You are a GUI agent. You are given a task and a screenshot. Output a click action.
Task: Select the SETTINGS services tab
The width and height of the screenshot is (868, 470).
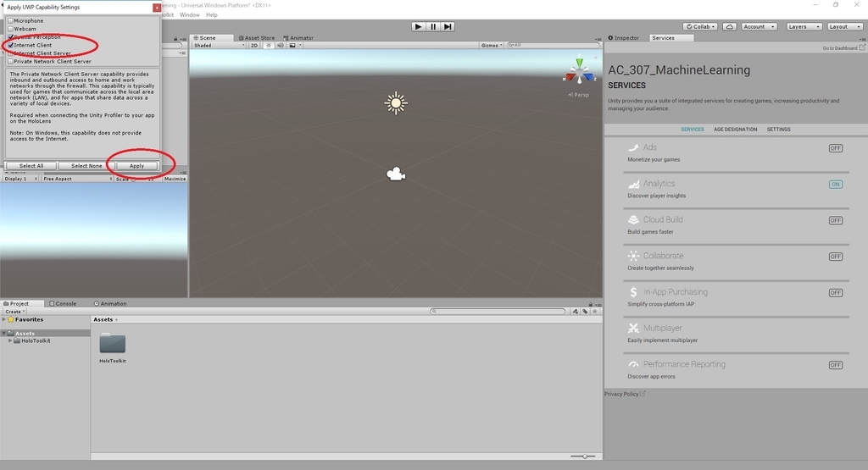[x=778, y=130]
